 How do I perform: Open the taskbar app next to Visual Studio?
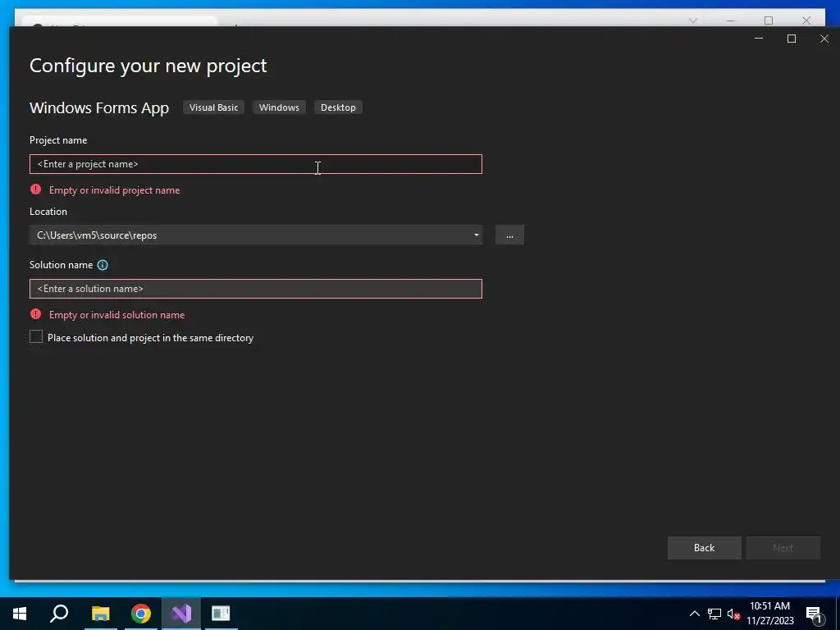pos(221,614)
